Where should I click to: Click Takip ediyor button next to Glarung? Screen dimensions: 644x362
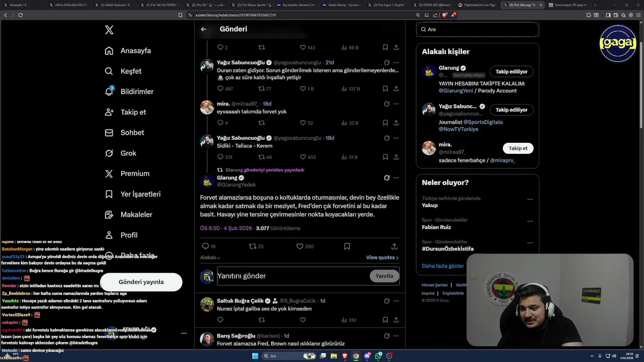(512, 72)
